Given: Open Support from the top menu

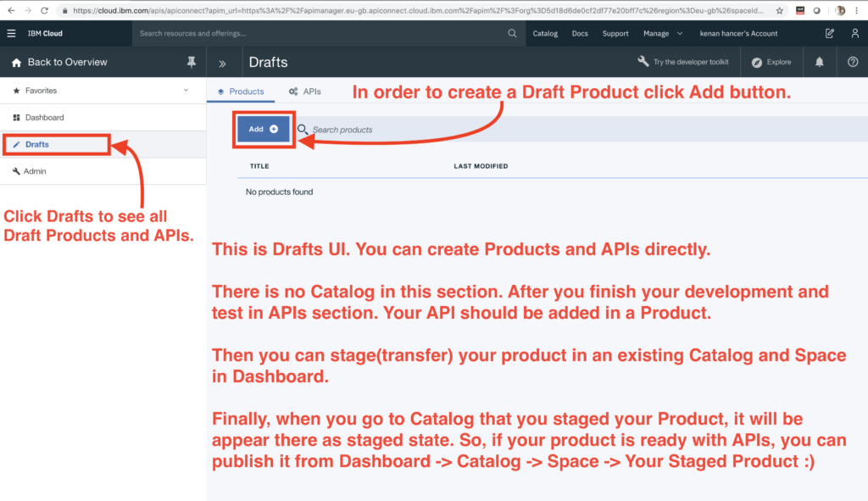Looking at the screenshot, I should (615, 33).
